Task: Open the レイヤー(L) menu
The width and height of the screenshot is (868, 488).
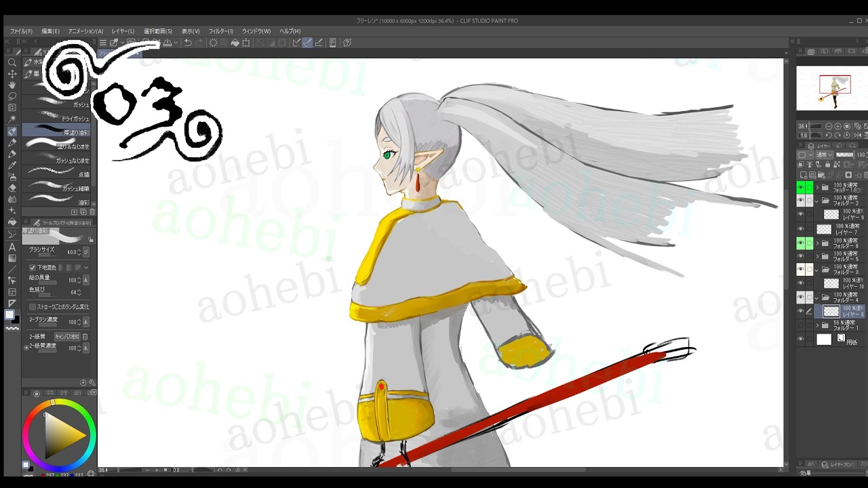Action: [123, 31]
